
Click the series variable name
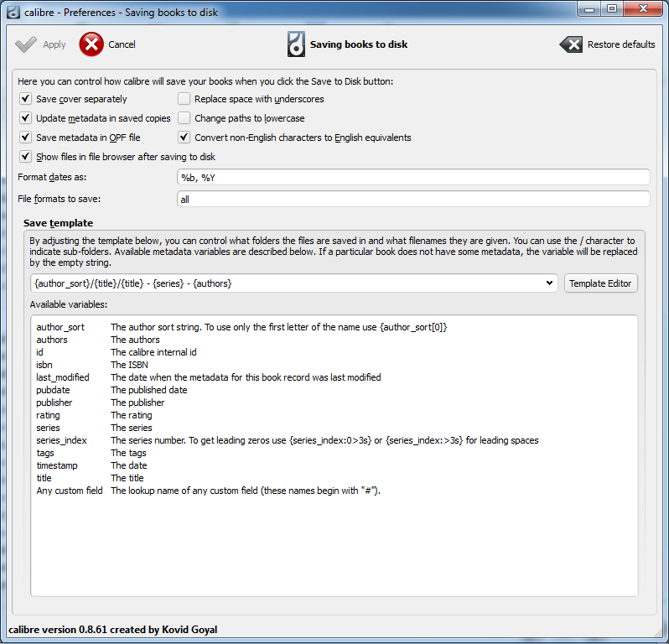click(48, 428)
